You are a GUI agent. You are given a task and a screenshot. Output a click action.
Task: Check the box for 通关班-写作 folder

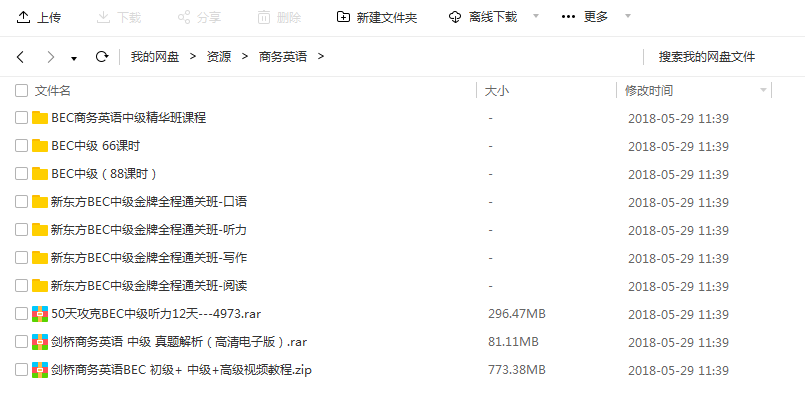coord(21,257)
